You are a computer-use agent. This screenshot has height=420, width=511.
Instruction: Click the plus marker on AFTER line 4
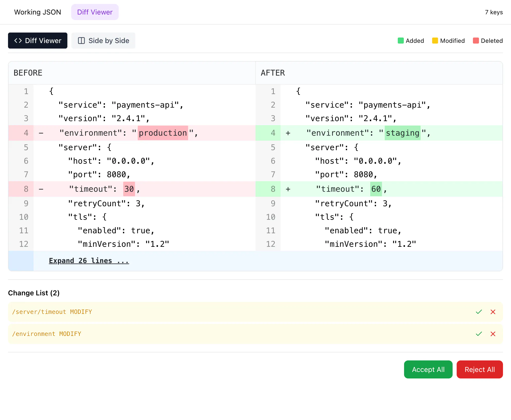pyautogui.click(x=288, y=133)
